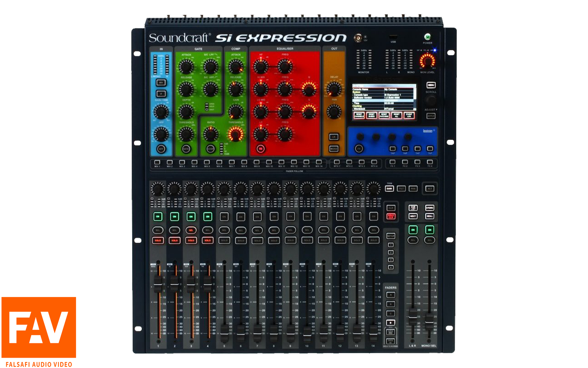Image resolution: width=588 pixels, height=368 pixels.
Task: Tap EVENT LOG on the touchscreen
Action: pyautogui.click(x=409, y=115)
